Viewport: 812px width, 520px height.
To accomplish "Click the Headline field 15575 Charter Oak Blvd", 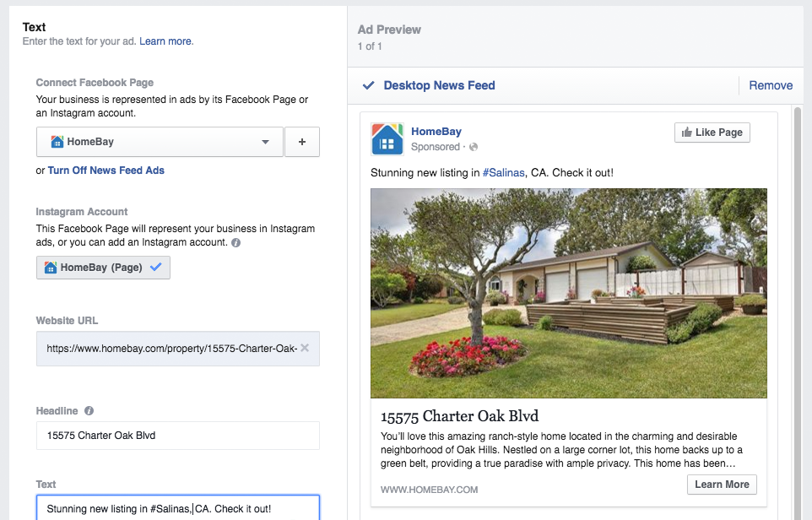I will 177,436.
